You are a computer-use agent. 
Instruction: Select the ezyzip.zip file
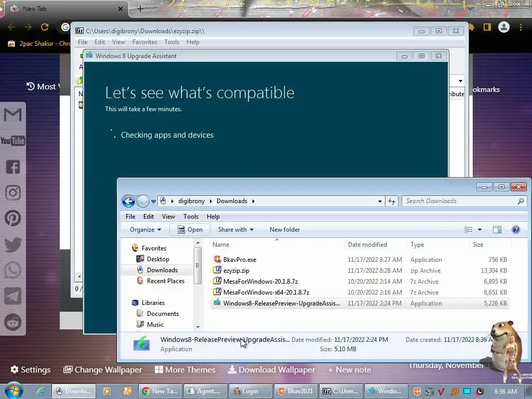(236, 270)
